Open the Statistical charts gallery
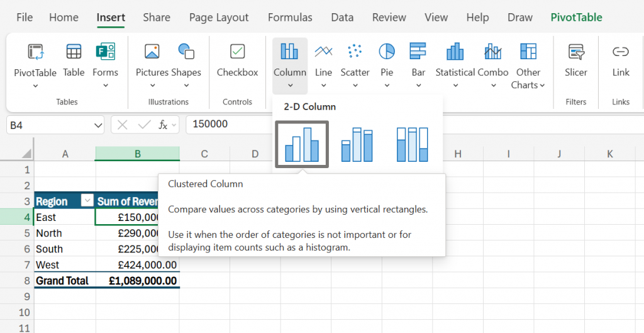Viewport: 644px width, 333px height. coord(455,59)
